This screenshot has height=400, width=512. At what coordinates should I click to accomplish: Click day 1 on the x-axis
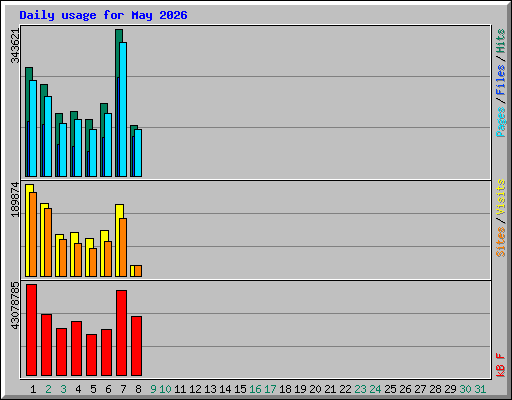pyautogui.click(x=33, y=389)
